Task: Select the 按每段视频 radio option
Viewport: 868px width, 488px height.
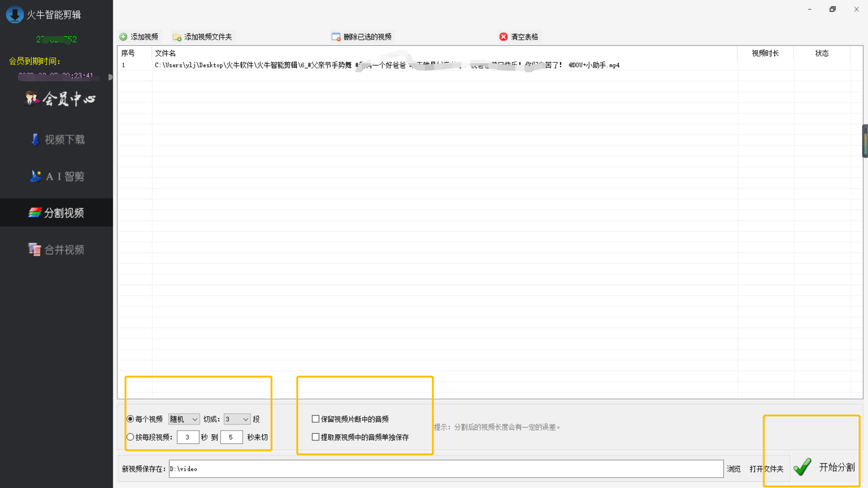Action: 130,437
